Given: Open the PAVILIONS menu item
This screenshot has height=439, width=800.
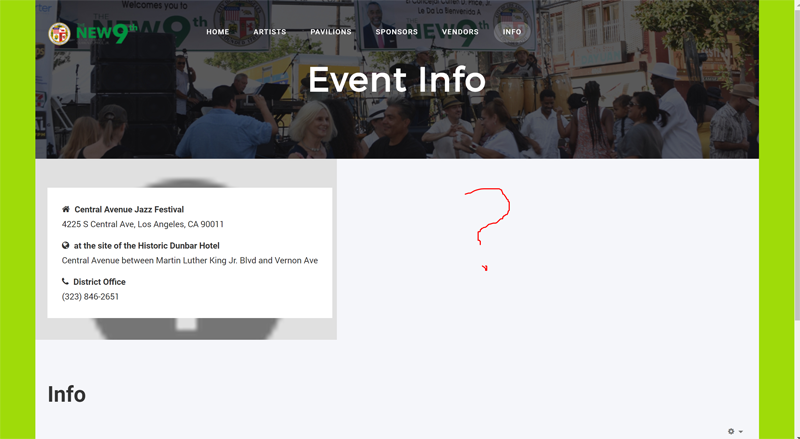Looking at the screenshot, I should pos(331,32).
